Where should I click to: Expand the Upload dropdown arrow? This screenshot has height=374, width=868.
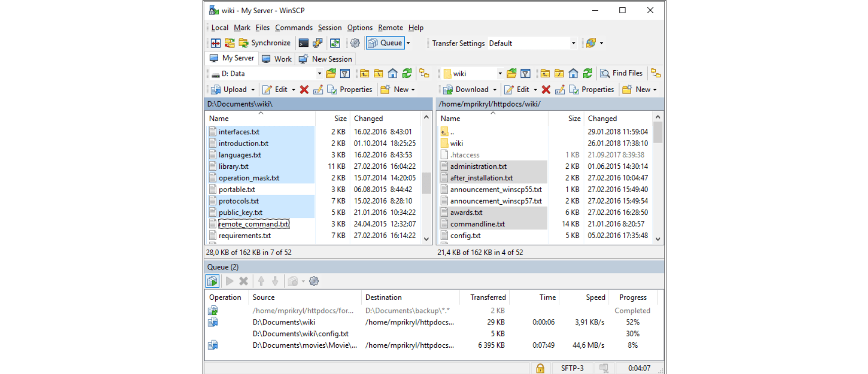coord(253,90)
